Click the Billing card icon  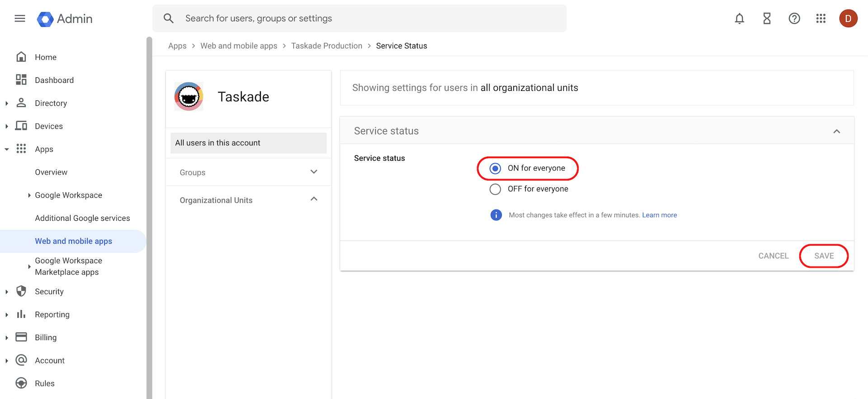pyautogui.click(x=21, y=337)
